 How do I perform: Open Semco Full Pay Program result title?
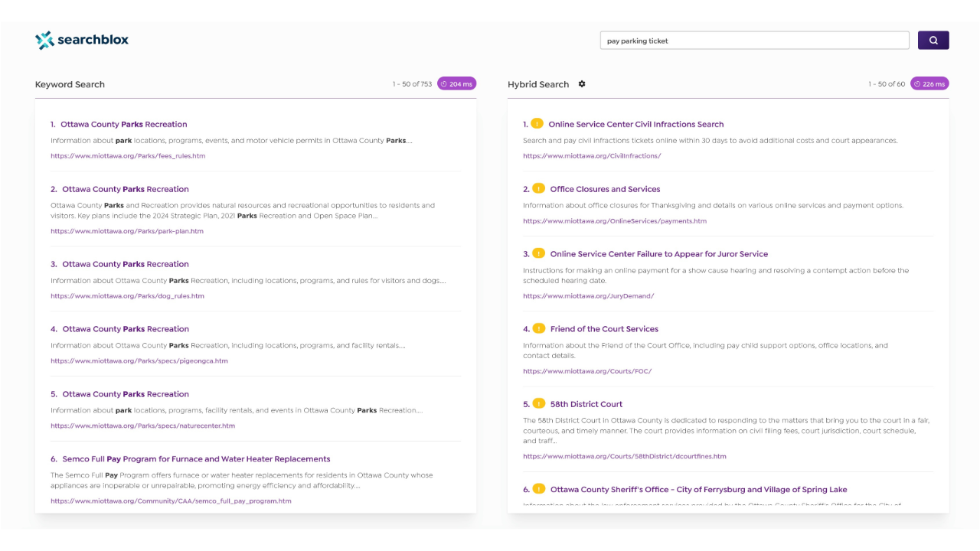click(196, 459)
